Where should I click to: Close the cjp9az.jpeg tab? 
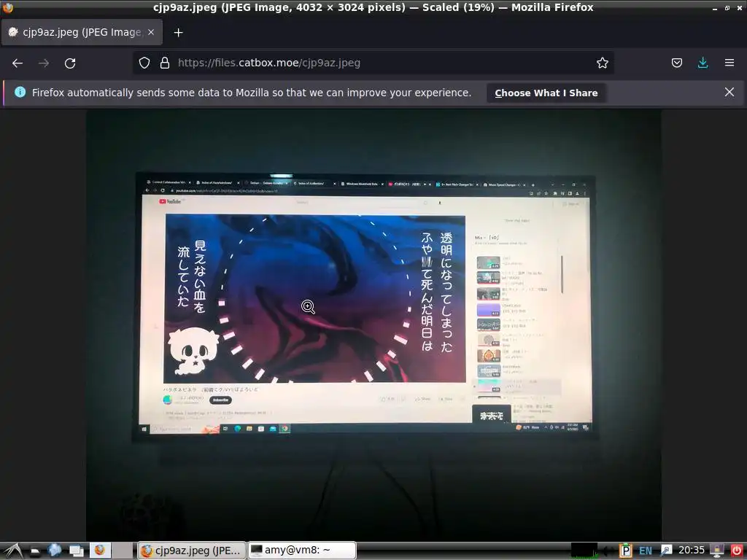coord(150,32)
